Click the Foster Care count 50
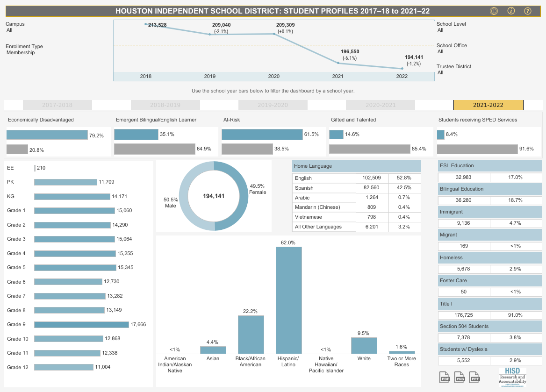 pyautogui.click(x=464, y=292)
